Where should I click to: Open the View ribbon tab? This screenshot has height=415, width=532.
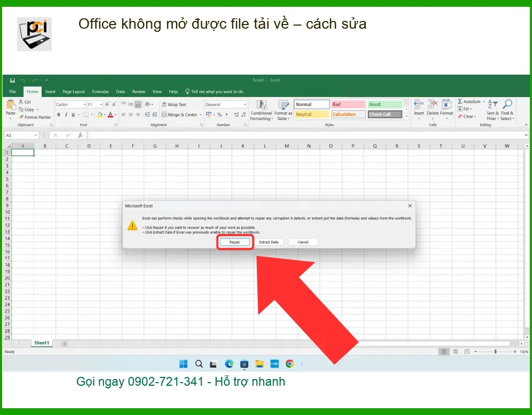pos(157,92)
